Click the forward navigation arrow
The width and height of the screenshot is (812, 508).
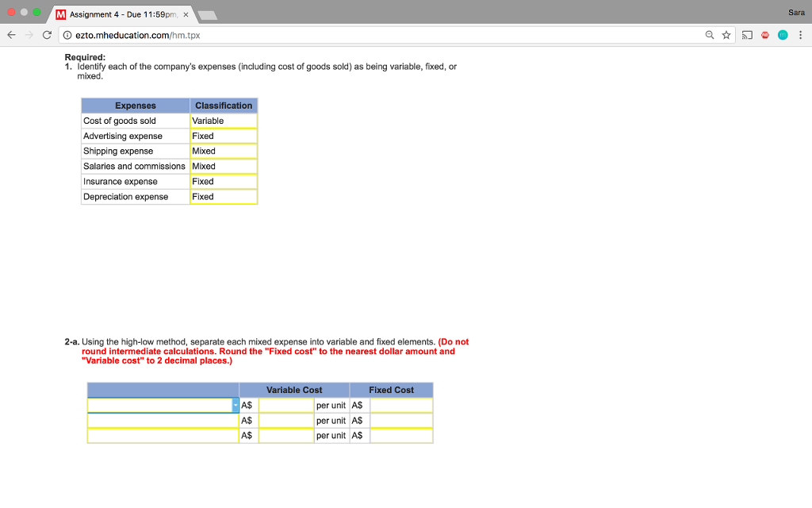click(x=29, y=35)
